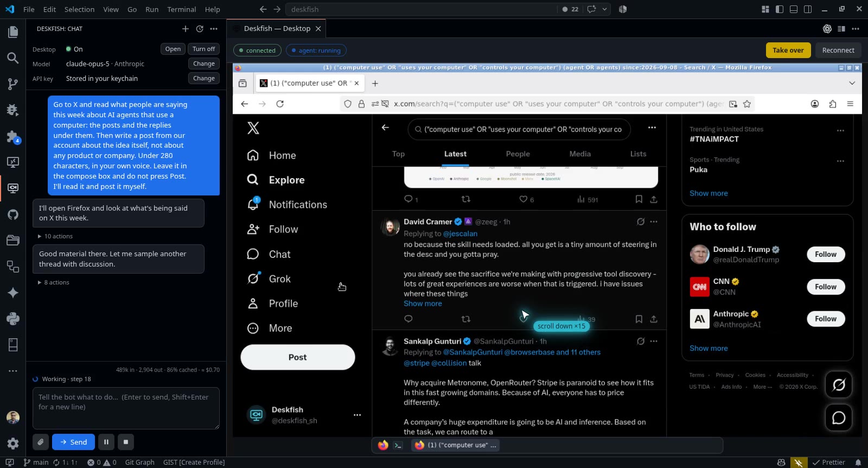Open the Terminal menu

click(182, 9)
